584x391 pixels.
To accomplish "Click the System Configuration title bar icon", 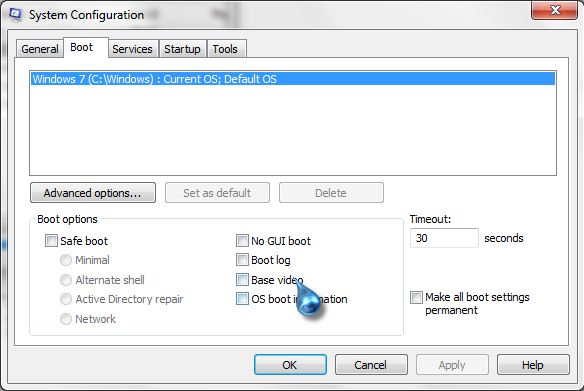I will (x=15, y=15).
